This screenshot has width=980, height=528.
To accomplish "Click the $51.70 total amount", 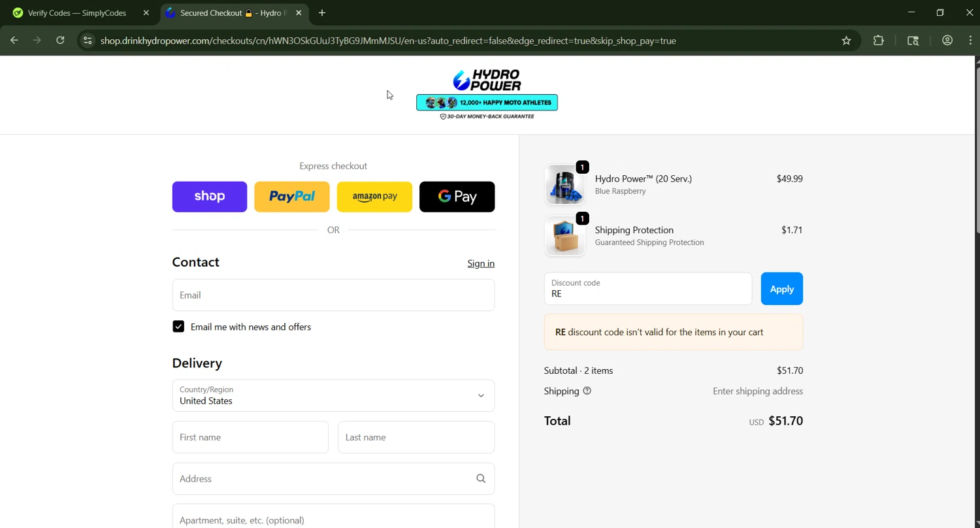I will [785, 421].
